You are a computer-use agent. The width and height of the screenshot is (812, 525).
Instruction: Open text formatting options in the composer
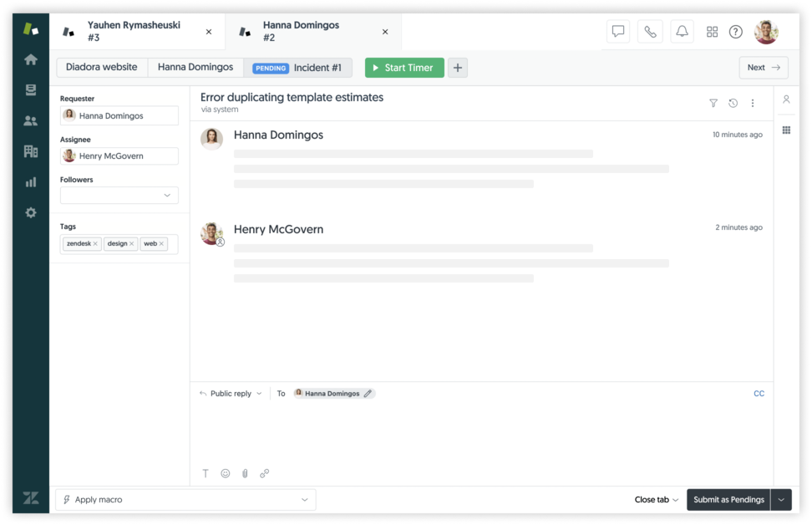pyautogui.click(x=205, y=473)
